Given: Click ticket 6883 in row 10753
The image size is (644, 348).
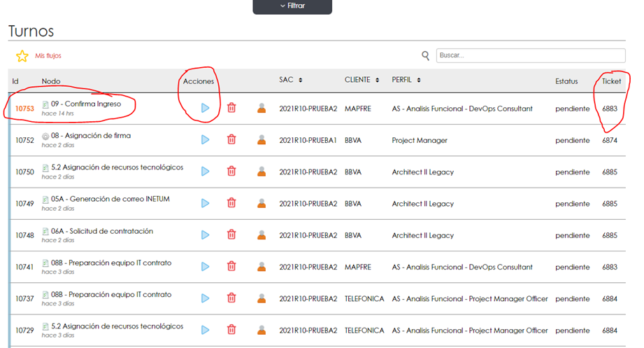Looking at the screenshot, I should point(610,109).
